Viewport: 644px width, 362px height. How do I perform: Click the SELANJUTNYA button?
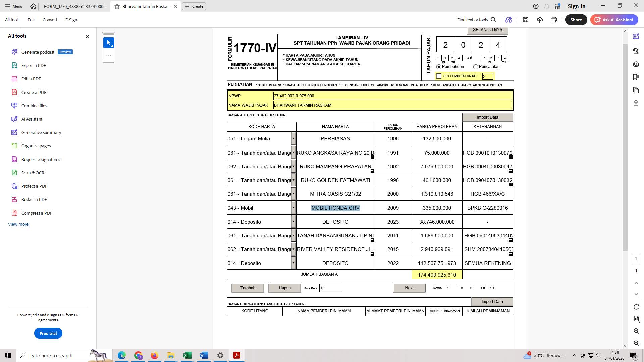click(x=487, y=30)
